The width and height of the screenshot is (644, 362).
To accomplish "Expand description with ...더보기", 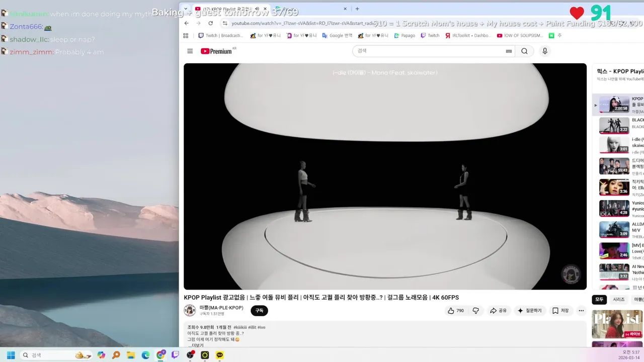I will pyautogui.click(x=196, y=345).
